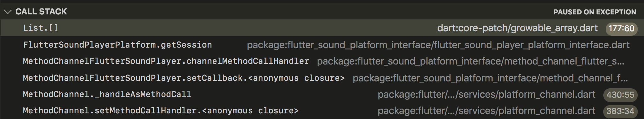The height and width of the screenshot is (119, 644).
Task: Collapse the CALL STACK section chevron
Action: (8, 12)
